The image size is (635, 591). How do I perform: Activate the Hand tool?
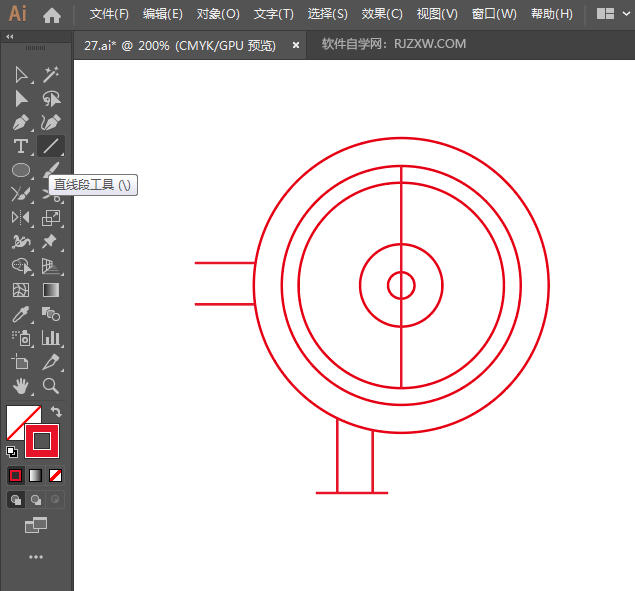click(20, 386)
